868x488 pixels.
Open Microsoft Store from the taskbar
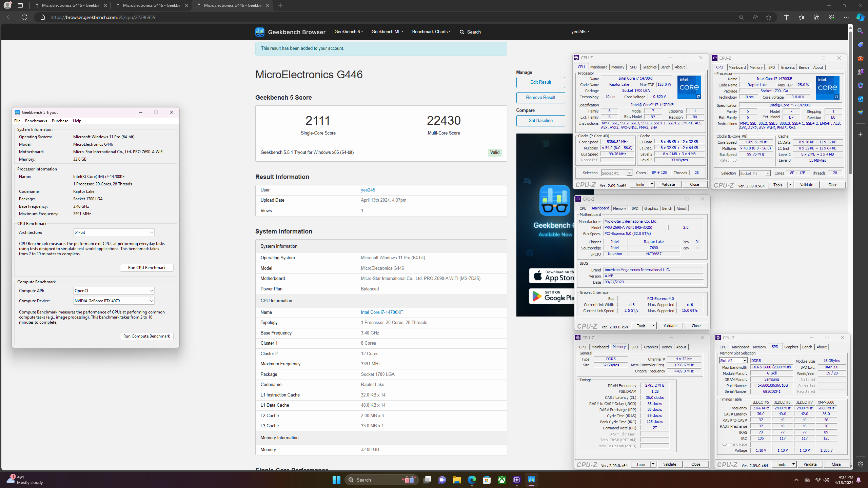click(487, 480)
